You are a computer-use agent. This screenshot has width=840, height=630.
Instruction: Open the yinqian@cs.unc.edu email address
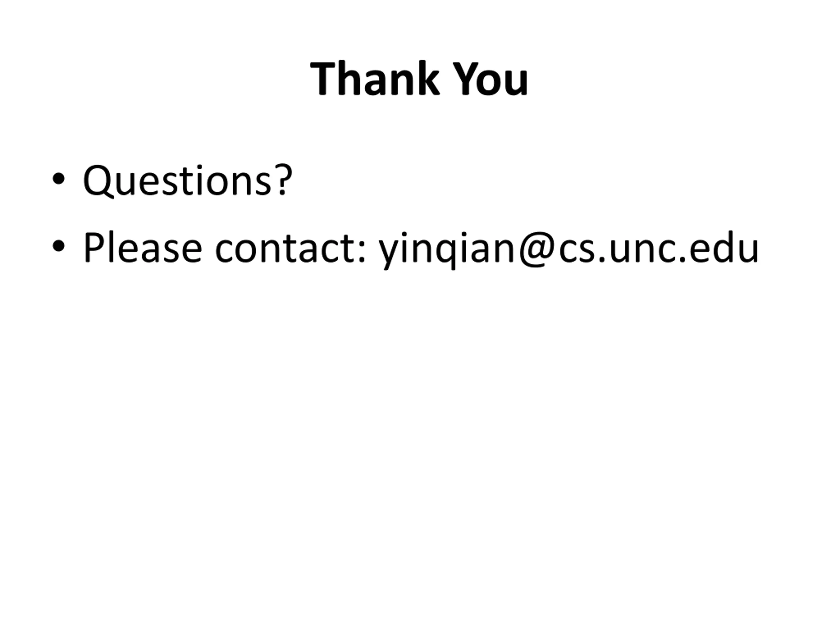[x=569, y=249]
